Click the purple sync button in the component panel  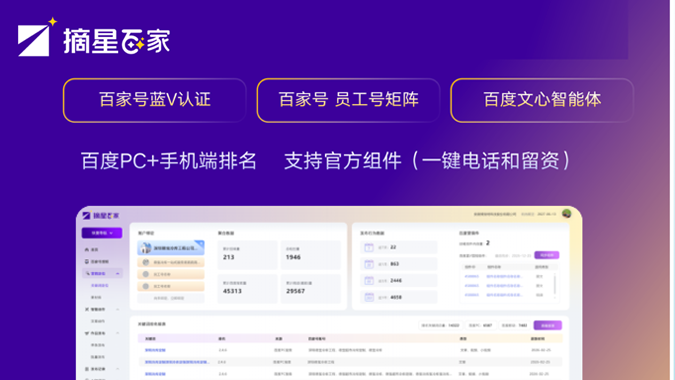(x=547, y=255)
